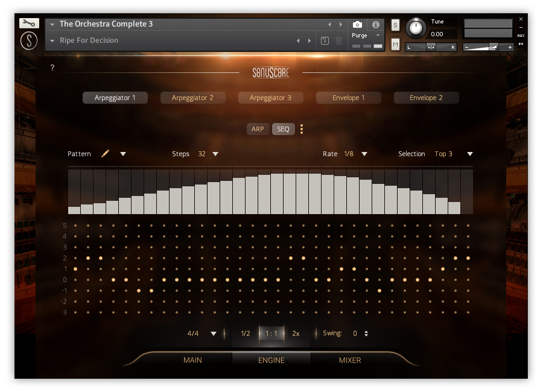Click the question mark help icon
The height and width of the screenshot is (392, 543).
tap(52, 68)
